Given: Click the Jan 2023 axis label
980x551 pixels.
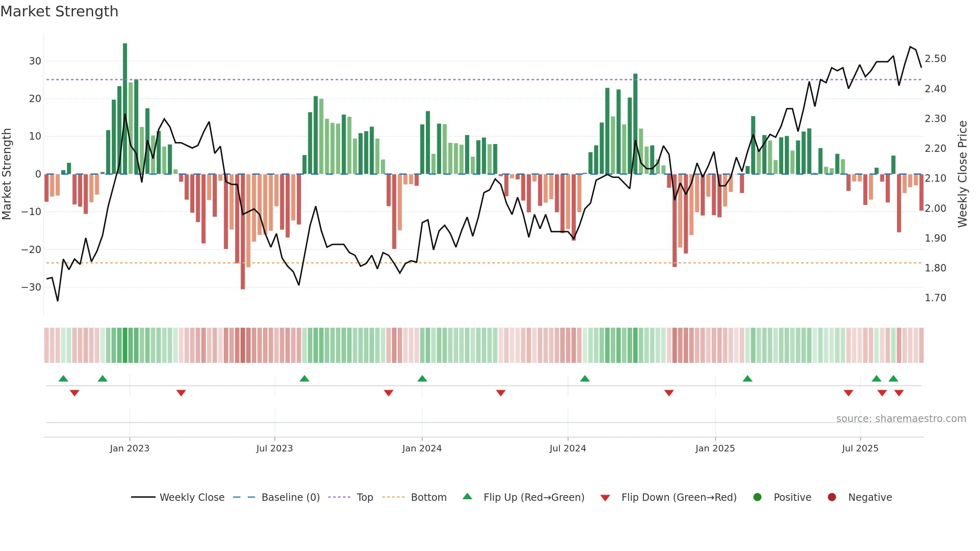Looking at the screenshot, I should [x=129, y=448].
